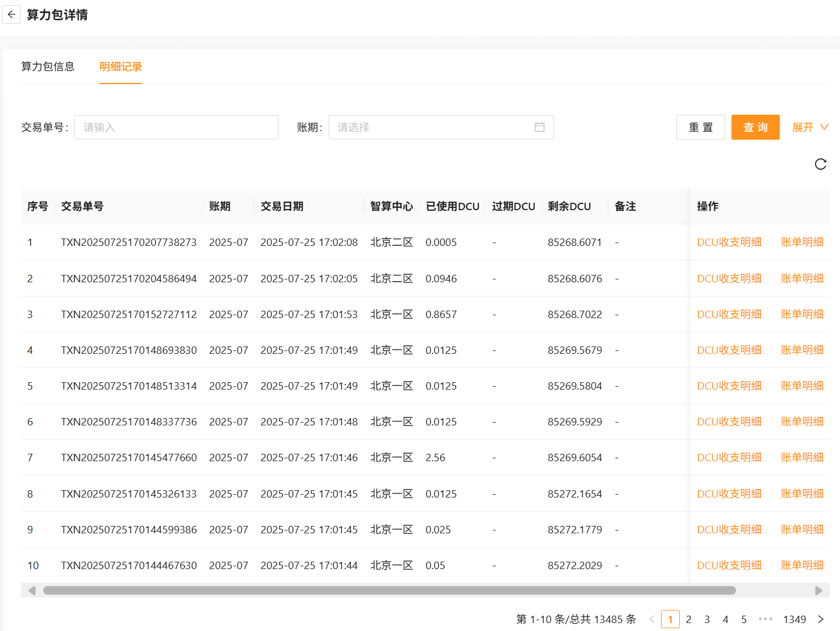The image size is (840, 631).
Task: Click pagination ellipsis to jump pages
Action: [765, 619]
